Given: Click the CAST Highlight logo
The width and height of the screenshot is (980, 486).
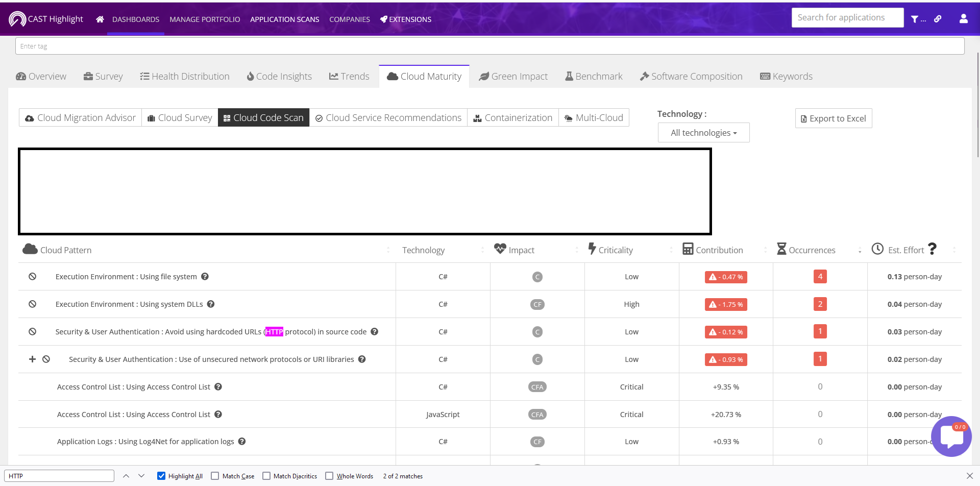Looking at the screenshot, I should 46,19.
